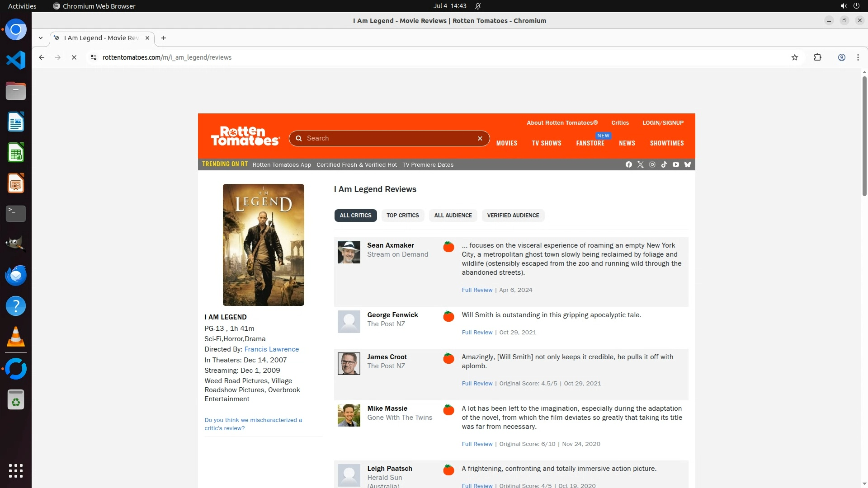Open Chromium three-dot menu

pos(858,57)
